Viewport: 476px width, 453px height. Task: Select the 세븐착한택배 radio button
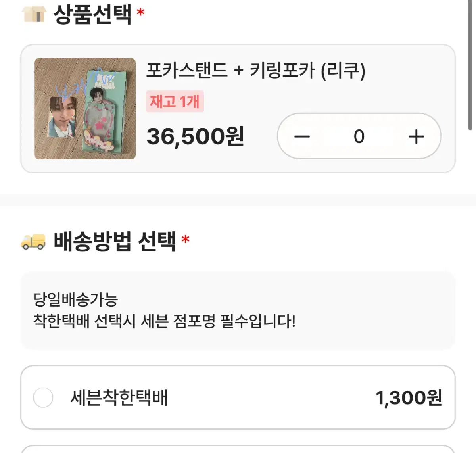[43, 397]
